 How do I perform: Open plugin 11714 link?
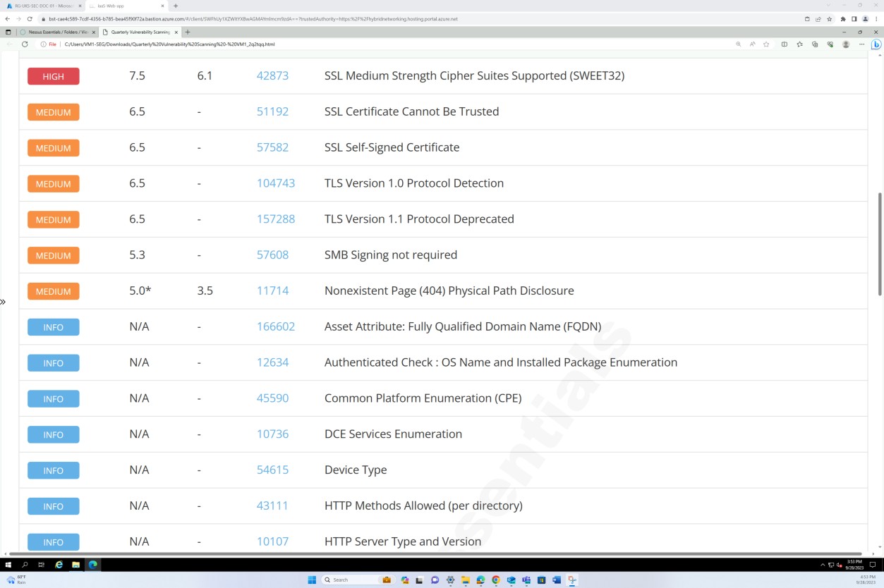(272, 290)
